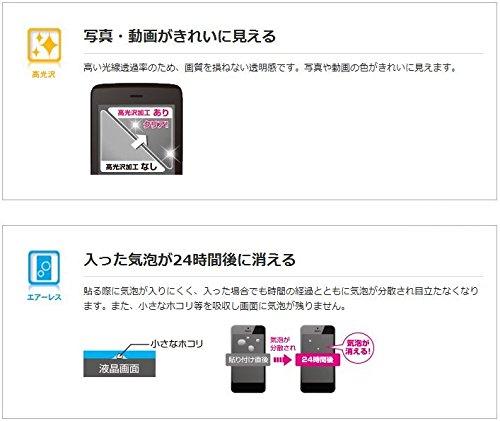Click the 気泡が分散され pink text
This screenshot has height=421, width=500.
pos(282,344)
